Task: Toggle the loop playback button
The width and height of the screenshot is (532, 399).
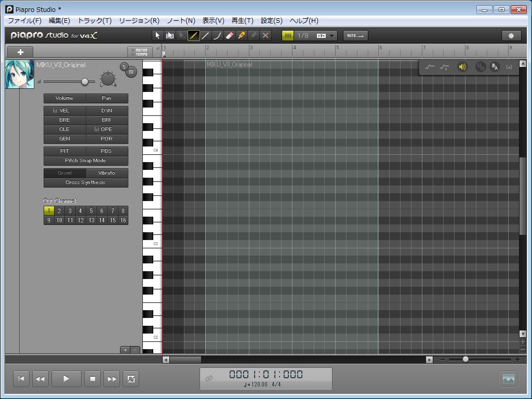Action: coord(131,379)
